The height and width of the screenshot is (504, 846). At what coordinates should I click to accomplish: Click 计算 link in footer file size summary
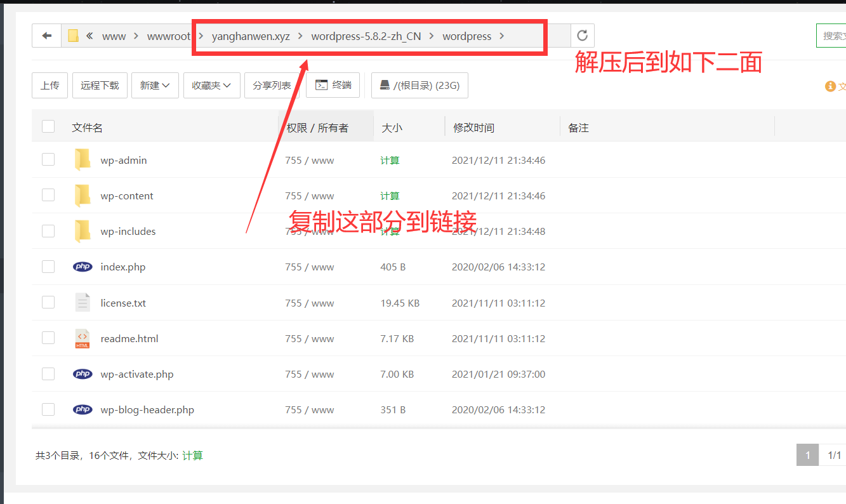click(192, 455)
